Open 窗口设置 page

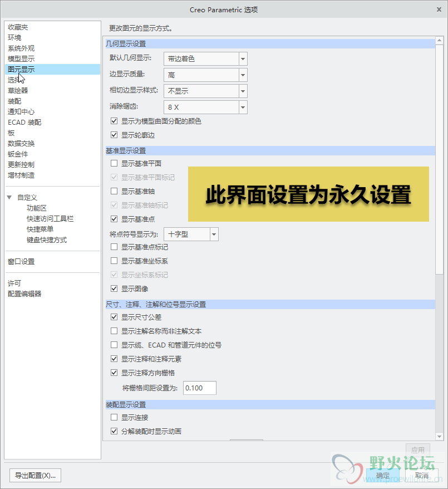[21, 262]
